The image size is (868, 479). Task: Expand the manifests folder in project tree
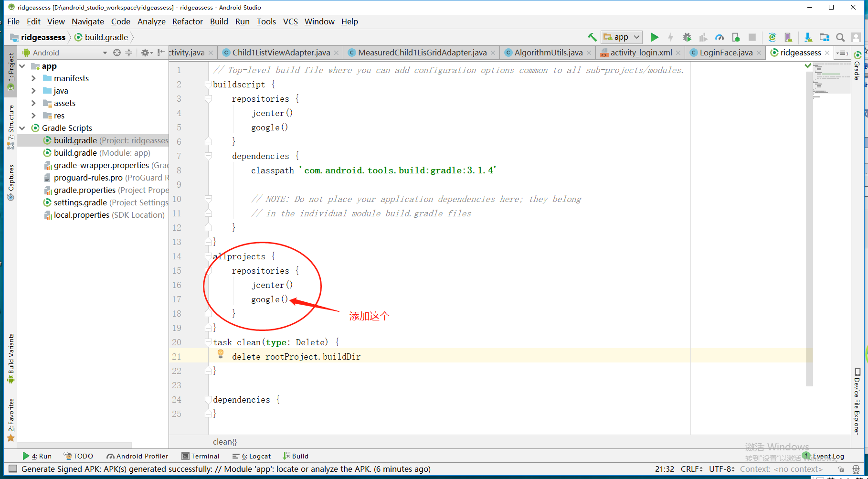(x=33, y=78)
